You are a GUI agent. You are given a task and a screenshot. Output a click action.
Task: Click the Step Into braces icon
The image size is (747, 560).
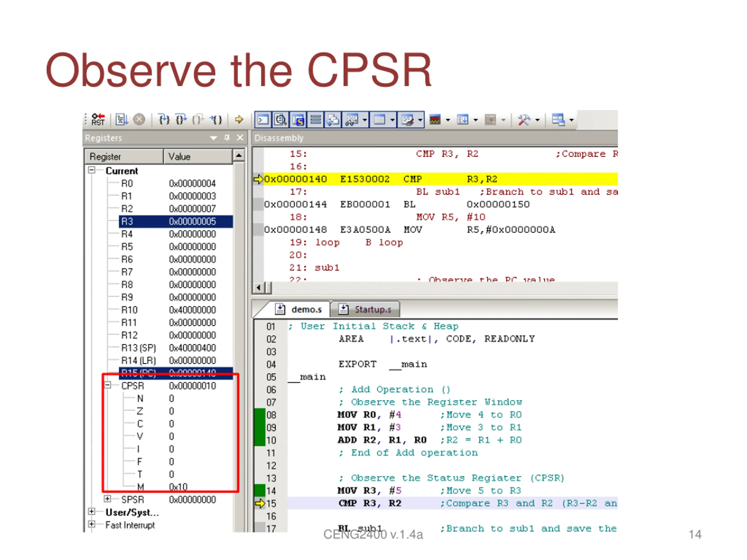tap(164, 120)
